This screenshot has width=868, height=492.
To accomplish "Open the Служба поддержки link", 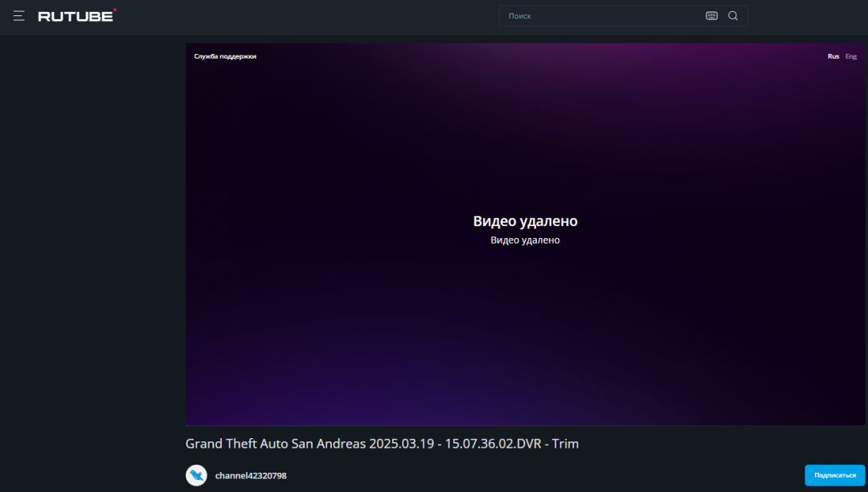I will pyautogui.click(x=225, y=56).
